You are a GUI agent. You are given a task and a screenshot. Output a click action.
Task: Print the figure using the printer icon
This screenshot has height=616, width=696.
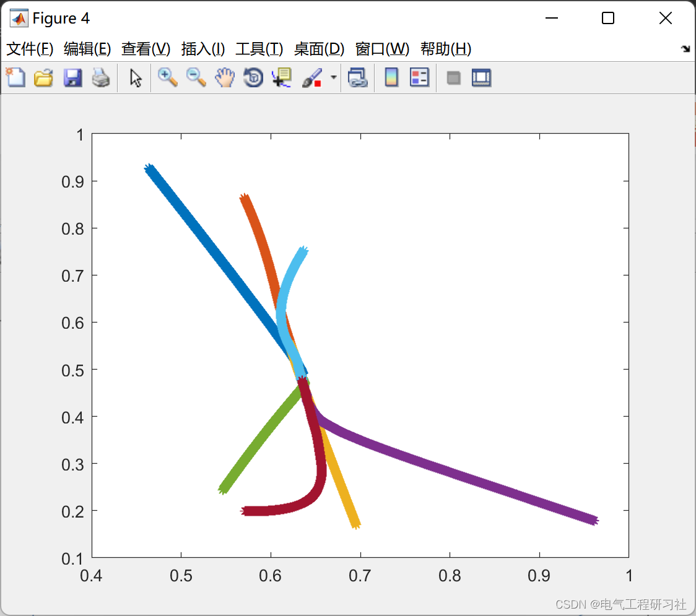[101, 77]
